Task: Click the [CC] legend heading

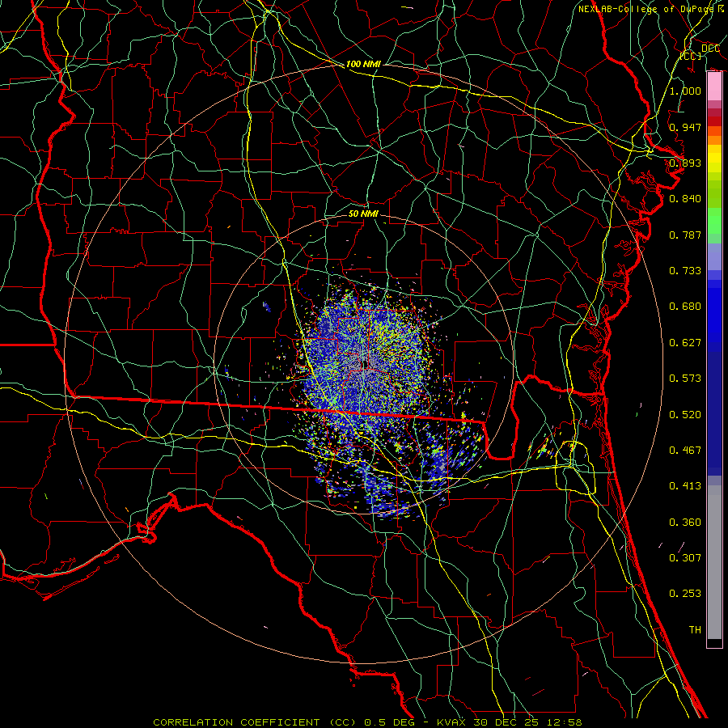Action: [x=691, y=56]
